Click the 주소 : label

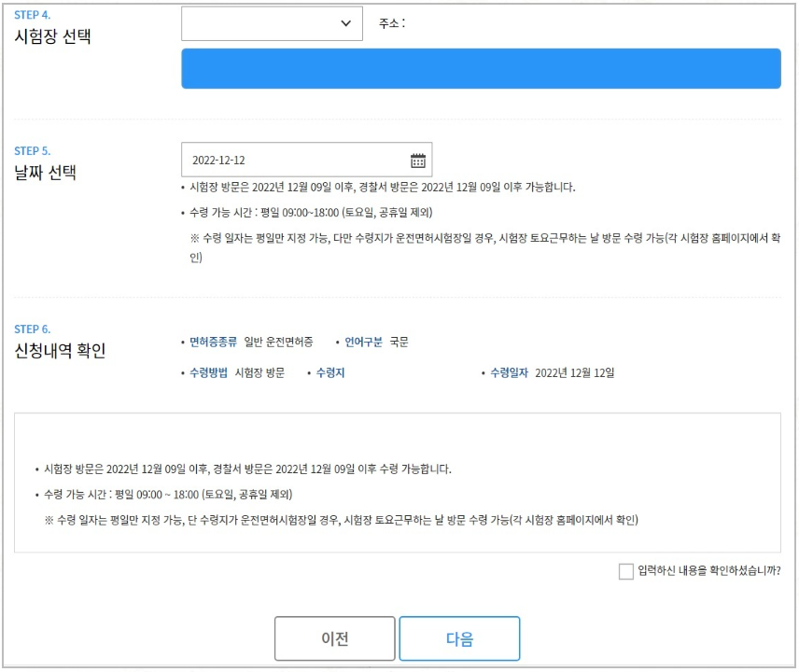pyautogui.click(x=392, y=23)
